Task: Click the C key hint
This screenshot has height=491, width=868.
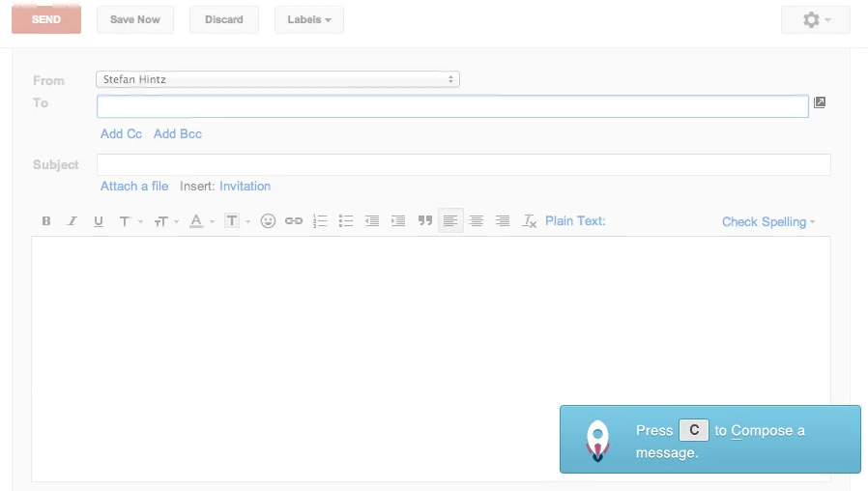Action: pyautogui.click(x=694, y=430)
